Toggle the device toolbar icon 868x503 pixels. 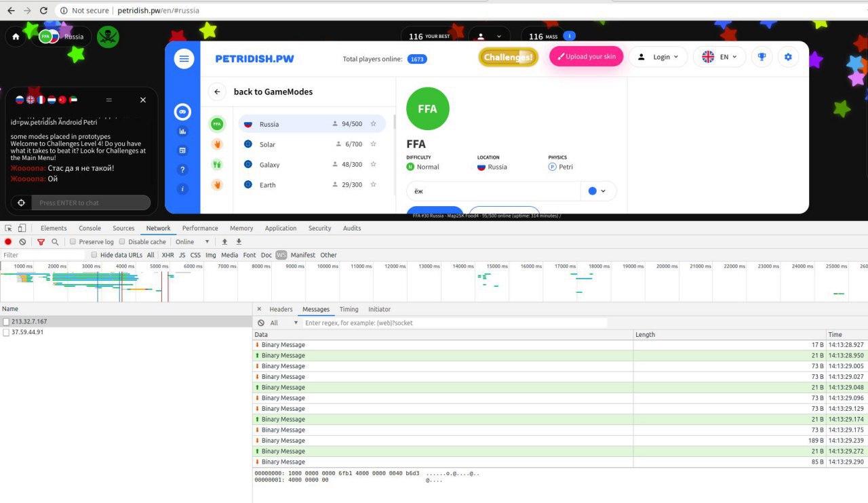[x=22, y=228]
